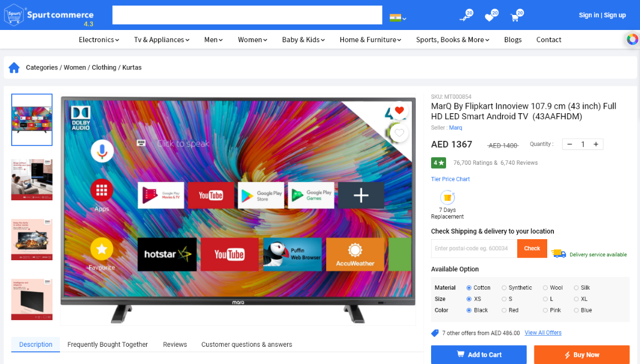This screenshot has height=364, width=640.
Task: Click the Kurtas breadcrumb link
Action: pos(132,67)
